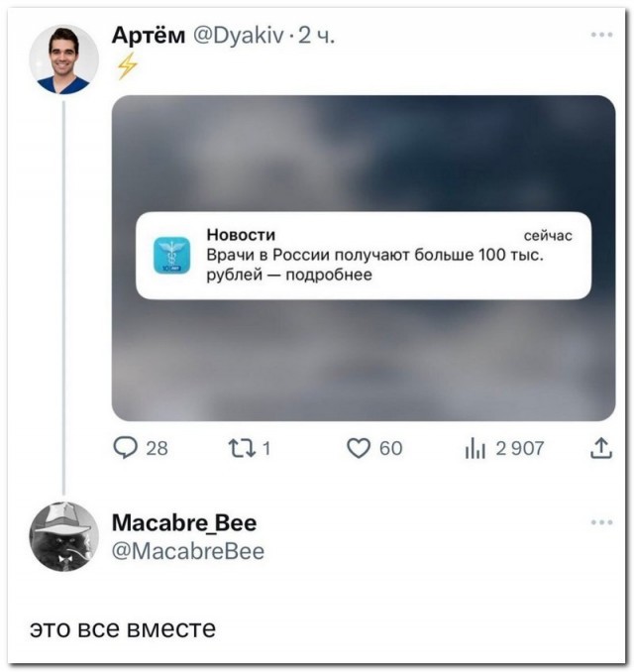This screenshot has height=672, width=634.
Task: Click the '2 ч.' tweet timestamp
Action: 317,35
